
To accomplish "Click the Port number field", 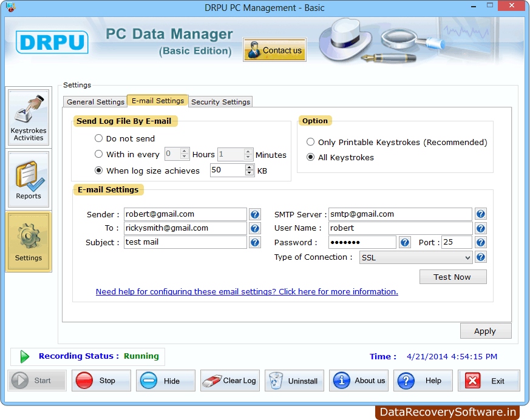I will [457, 242].
